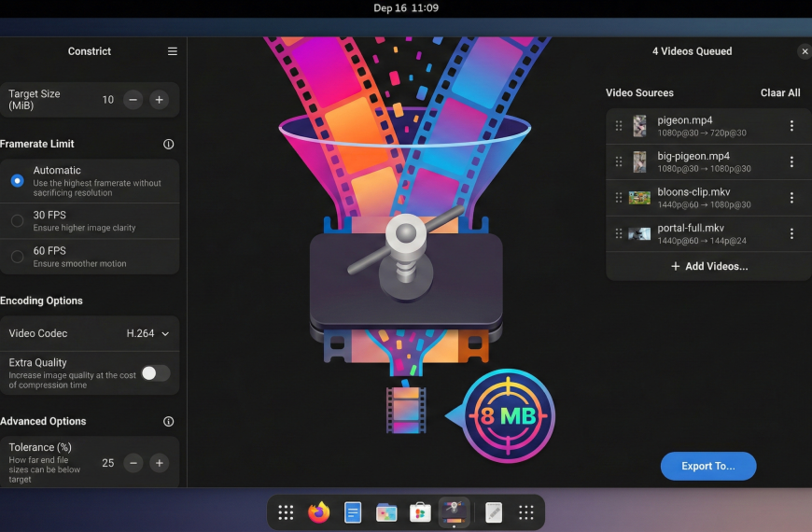Launch Firefox from the dock
The height and width of the screenshot is (532, 812).
[x=319, y=512]
